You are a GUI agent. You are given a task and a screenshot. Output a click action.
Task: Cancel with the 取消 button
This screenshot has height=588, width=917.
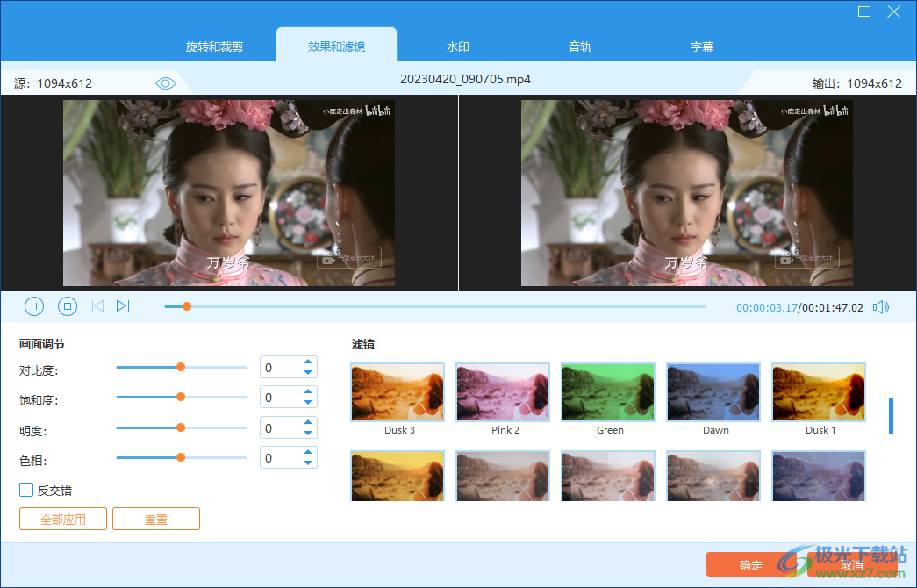click(851, 564)
